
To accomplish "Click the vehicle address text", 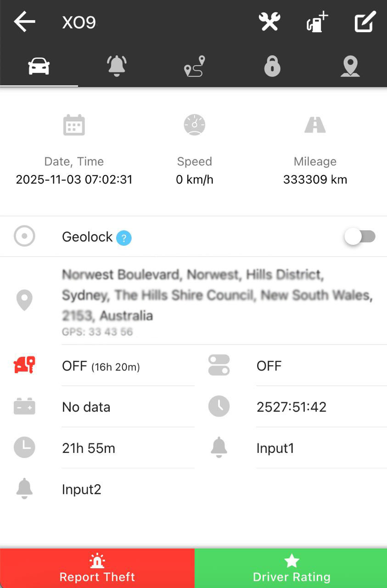I will (x=217, y=295).
